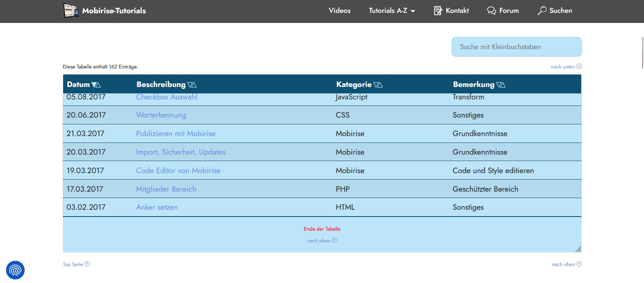The image size is (644, 283).
Task: Open 'Publizieren mit Mobirise' tutorial
Action: [176, 134]
